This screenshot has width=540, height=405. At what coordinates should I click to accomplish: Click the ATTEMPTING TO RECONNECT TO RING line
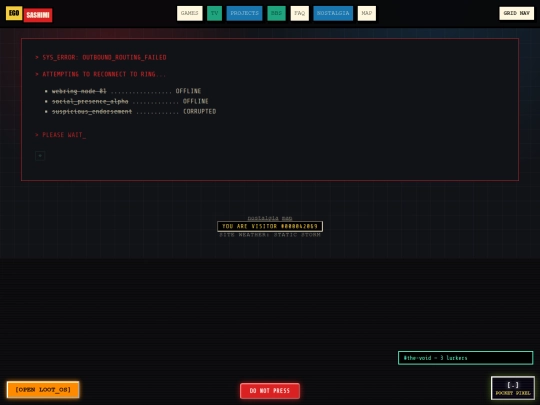100,74
